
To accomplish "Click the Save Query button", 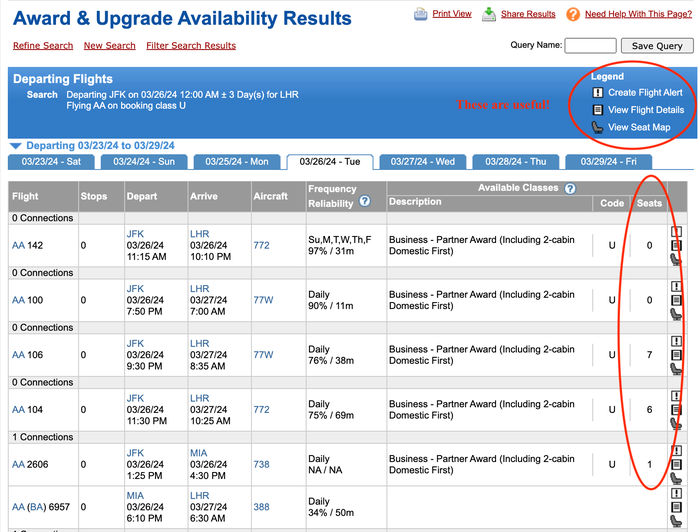I will click(x=657, y=46).
